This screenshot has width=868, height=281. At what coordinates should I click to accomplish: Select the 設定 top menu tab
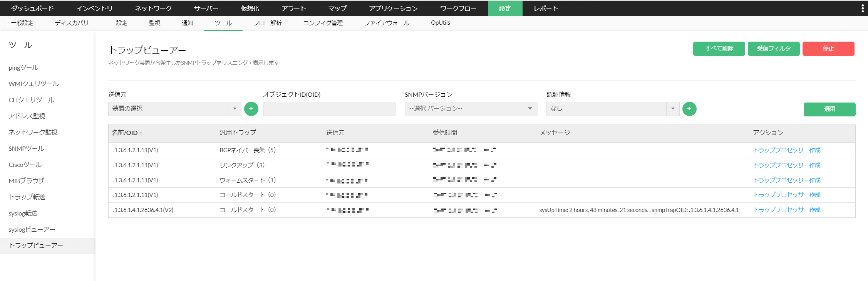click(x=505, y=8)
